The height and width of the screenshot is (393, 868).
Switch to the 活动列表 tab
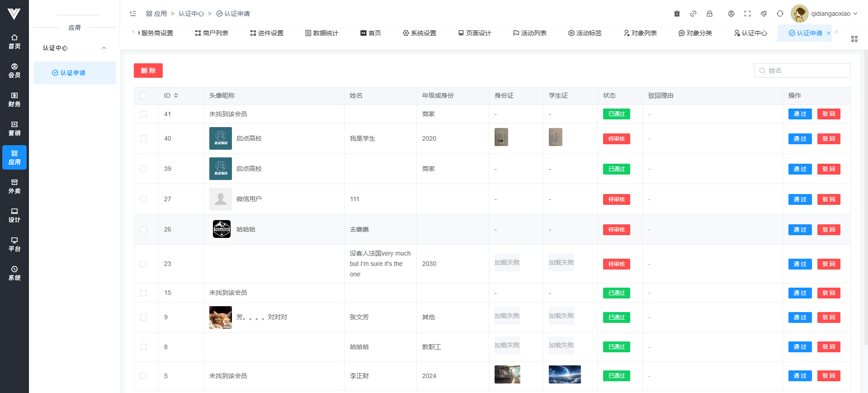530,33
